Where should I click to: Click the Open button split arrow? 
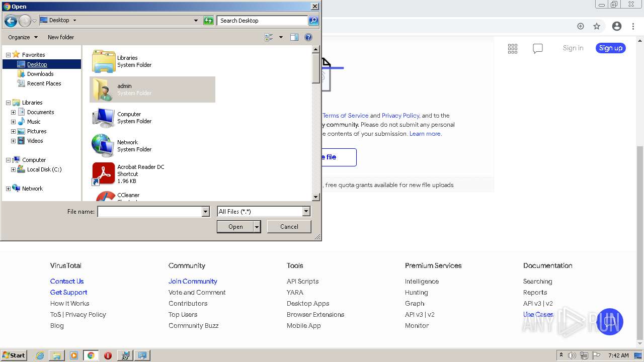(x=257, y=227)
